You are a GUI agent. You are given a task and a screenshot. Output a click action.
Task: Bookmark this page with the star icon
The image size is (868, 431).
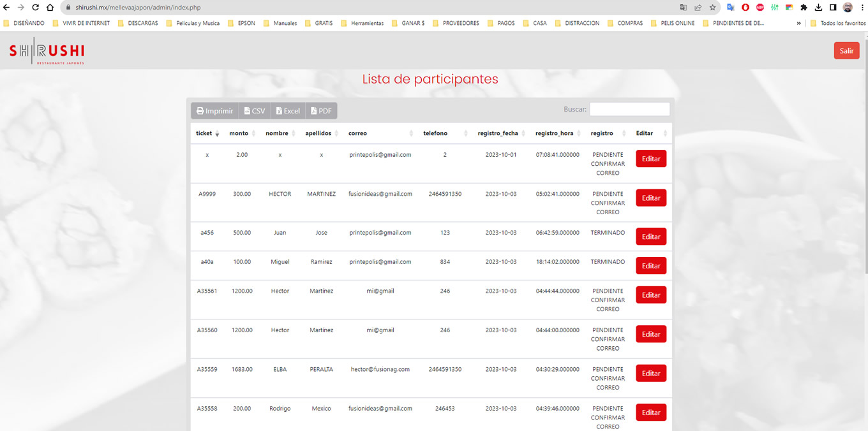(x=713, y=8)
